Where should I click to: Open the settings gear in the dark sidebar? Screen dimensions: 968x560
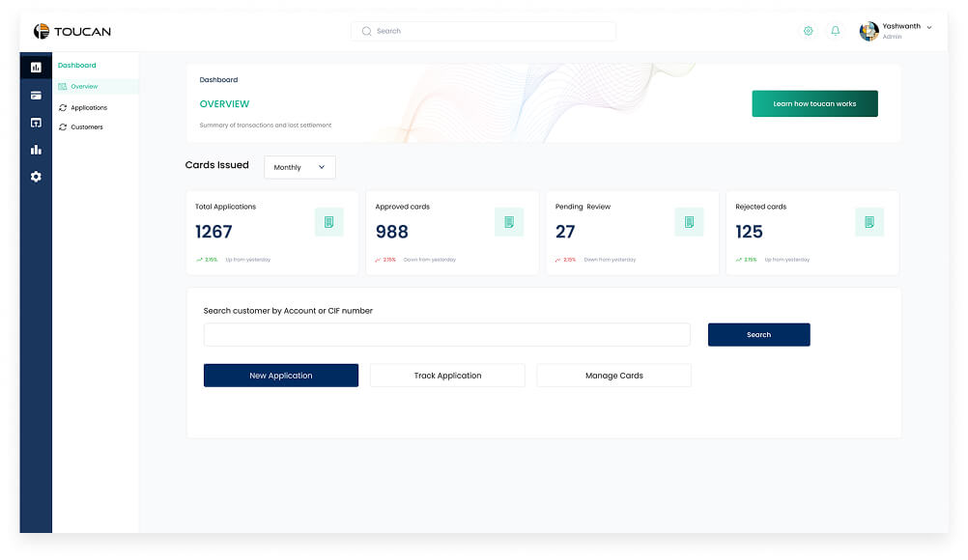click(36, 177)
